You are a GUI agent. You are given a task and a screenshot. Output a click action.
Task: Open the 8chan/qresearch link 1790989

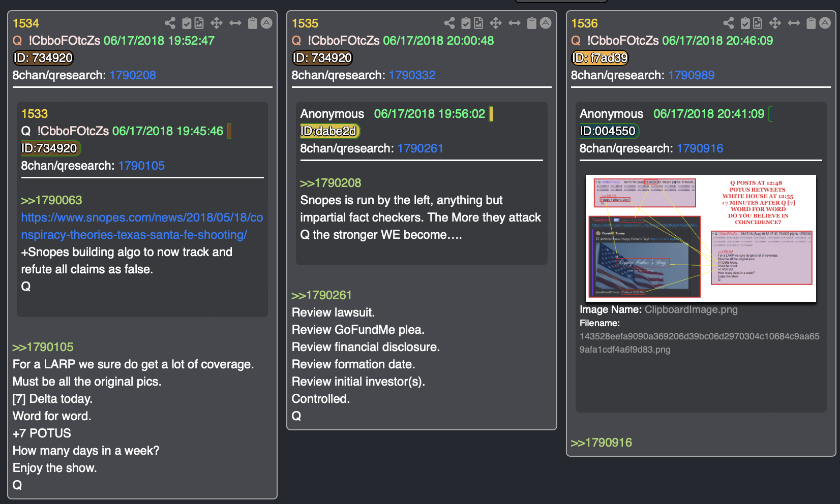click(691, 75)
